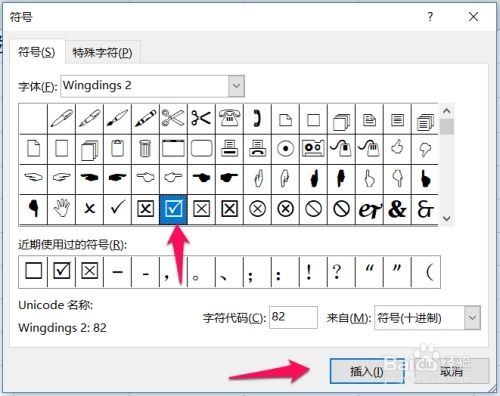The image size is (500, 396).
Task: Click the 字符代码 character code field
Action: point(293,317)
